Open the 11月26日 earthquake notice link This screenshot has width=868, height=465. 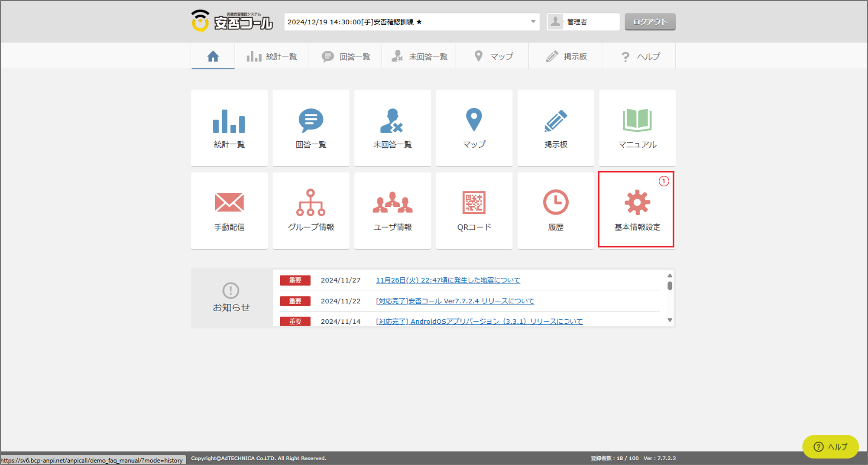(x=447, y=280)
